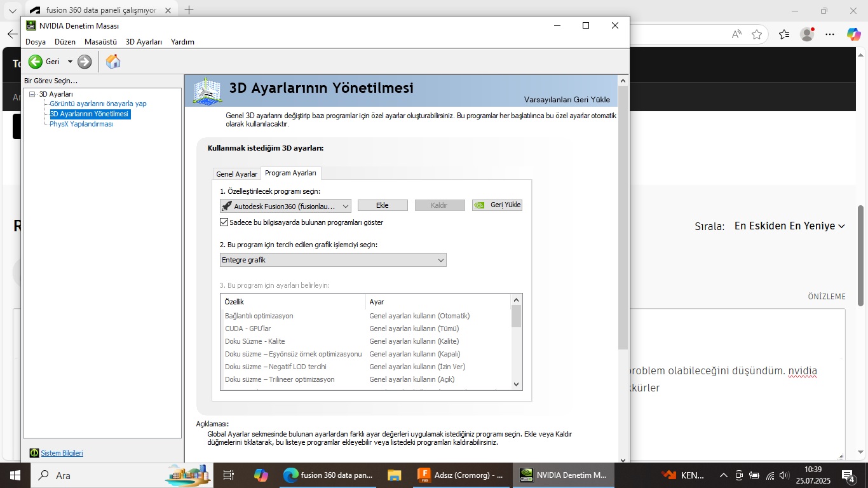
Task: Go to the NVIDIA home page icon
Action: click(x=112, y=62)
